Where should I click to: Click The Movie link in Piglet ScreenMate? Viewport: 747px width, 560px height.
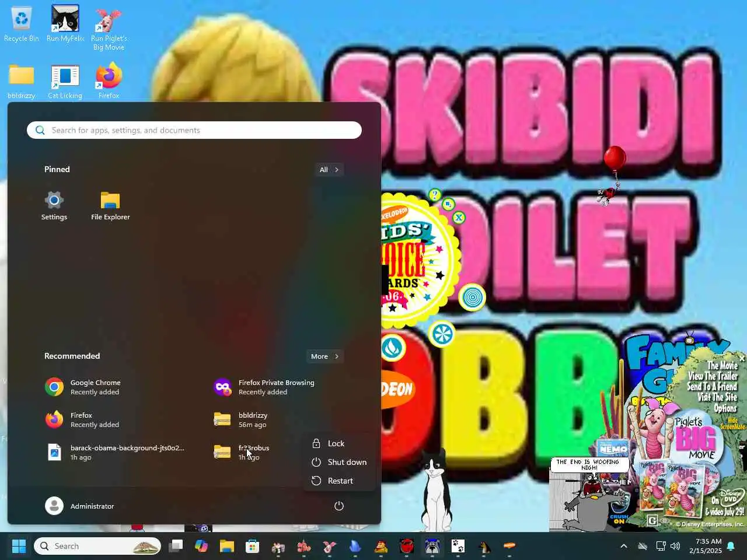722,366
